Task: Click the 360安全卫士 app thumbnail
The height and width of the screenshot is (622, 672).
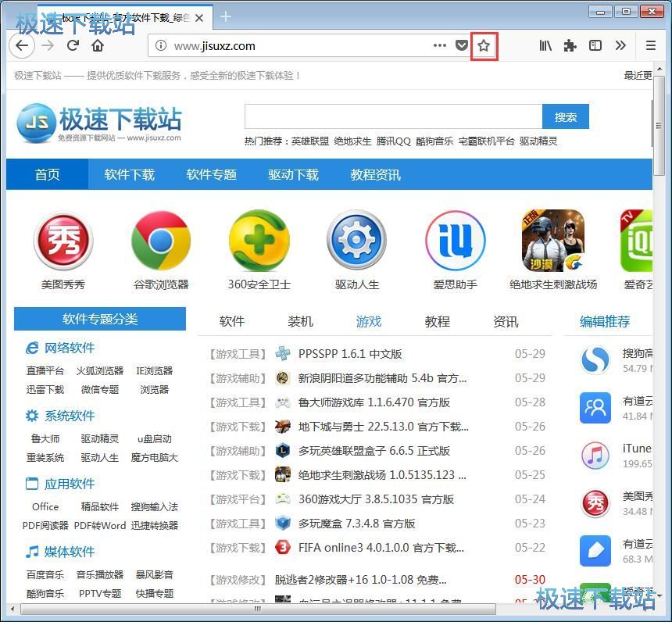Action: point(259,241)
